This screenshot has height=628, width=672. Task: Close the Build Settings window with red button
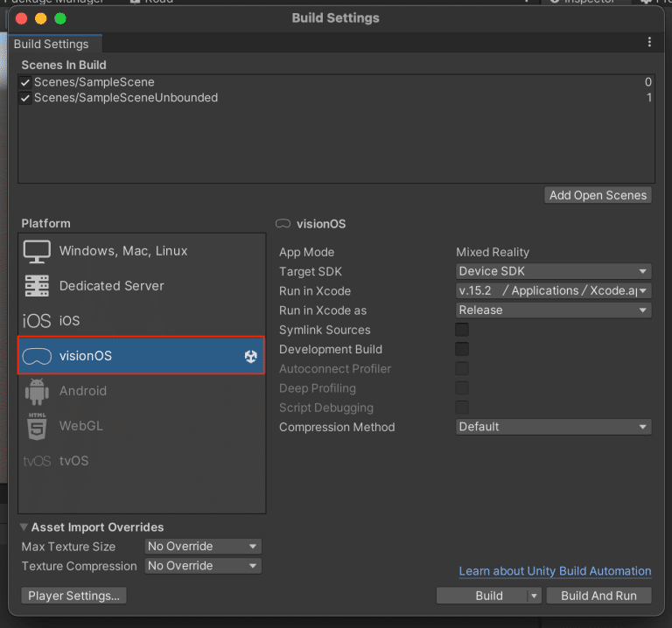(21, 18)
